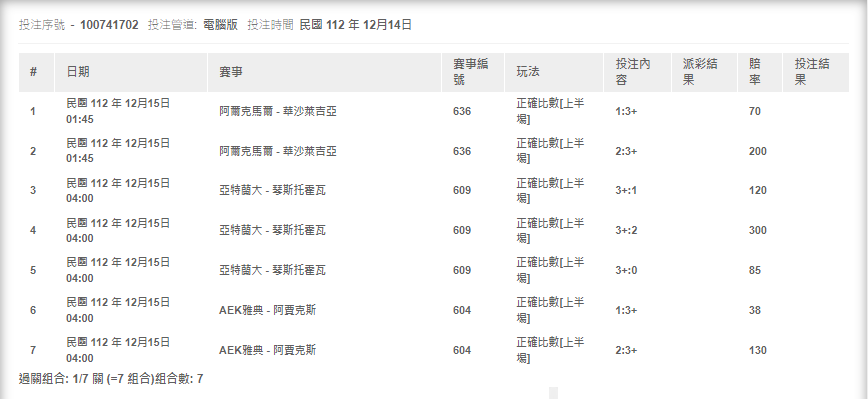This screenshot has height=399, width=868.
Task: Click event number 609 in row 5
Action: (462, 270)
